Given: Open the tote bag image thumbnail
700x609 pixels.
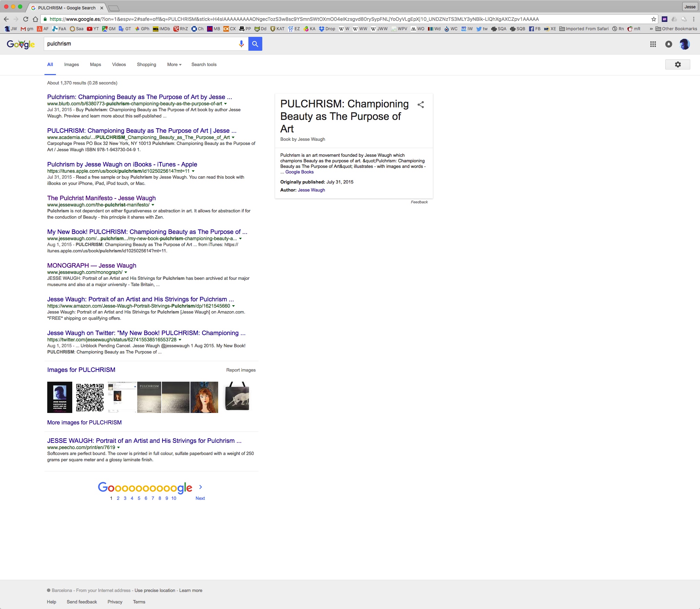Looking at the screenshot, I should [237, 396].
